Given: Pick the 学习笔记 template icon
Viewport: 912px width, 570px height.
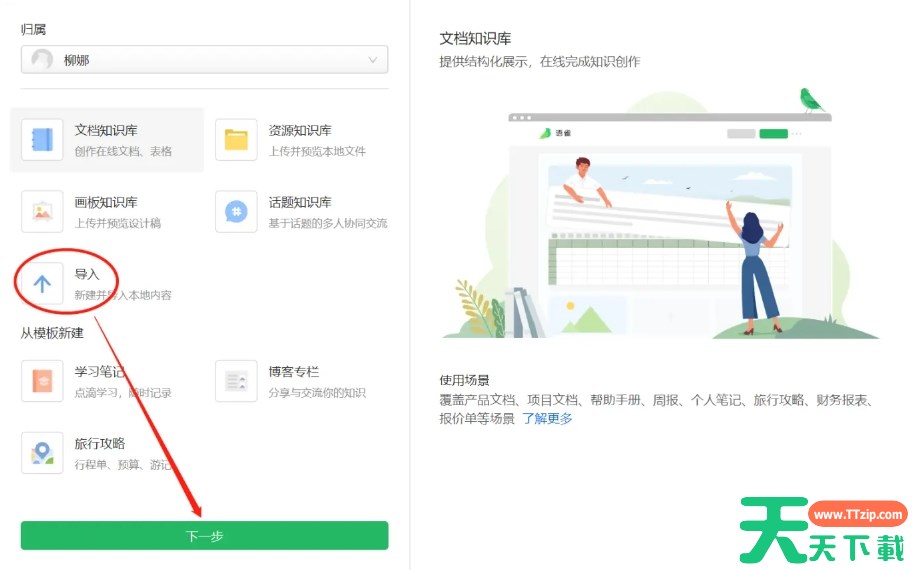Looking at the screenshot, I should tap(42, 381).
